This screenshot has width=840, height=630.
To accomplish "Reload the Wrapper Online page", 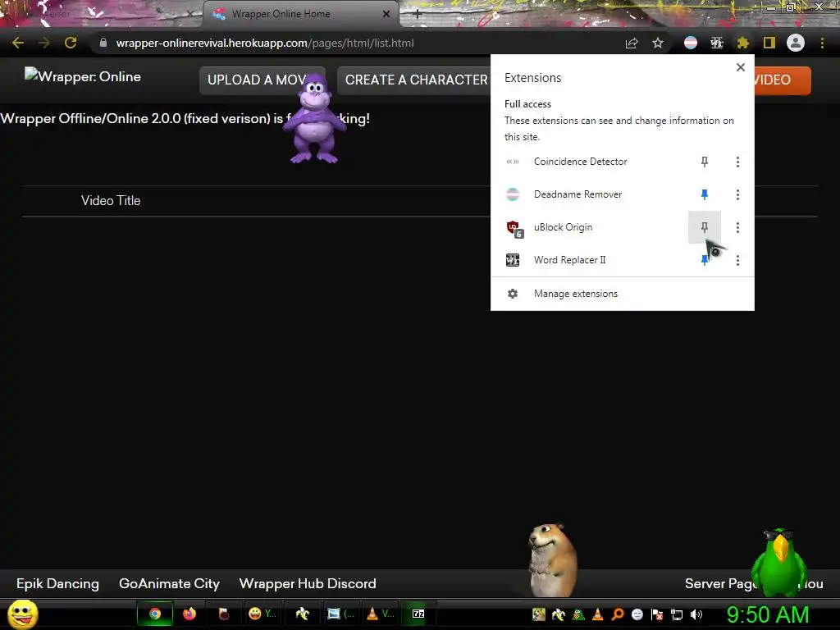I will pos(71,43).
